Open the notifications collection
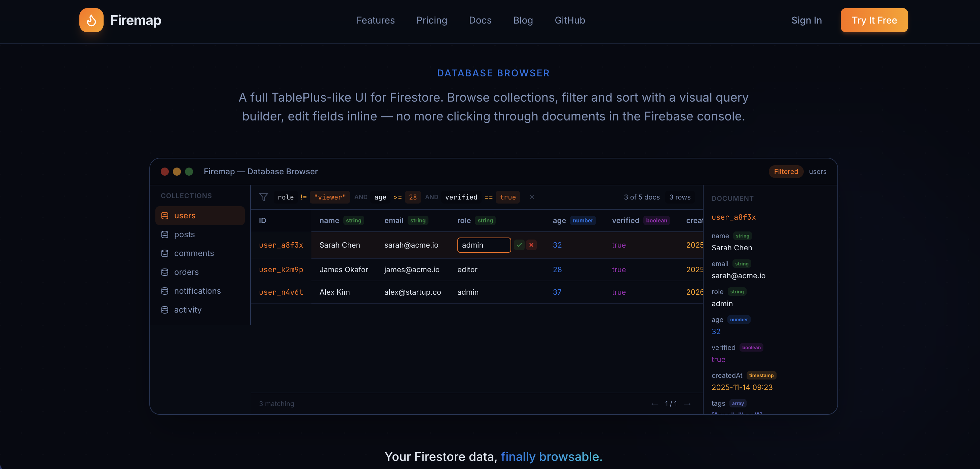Viewport: 980px width, 469px height. tap(197, 291)
